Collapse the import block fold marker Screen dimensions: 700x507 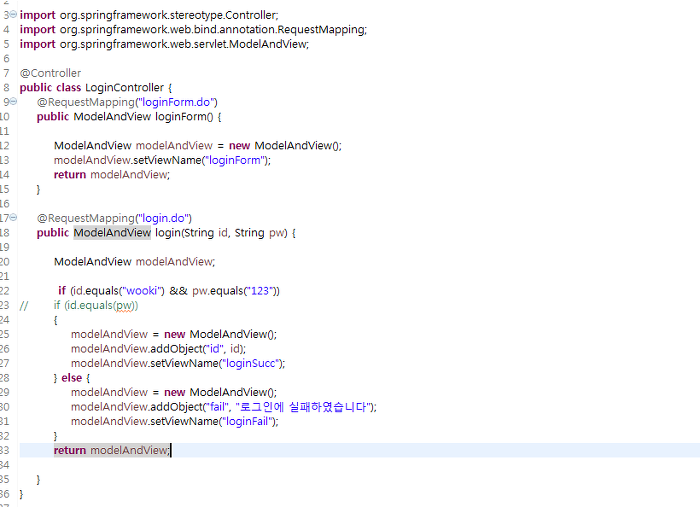click(13, 15)
